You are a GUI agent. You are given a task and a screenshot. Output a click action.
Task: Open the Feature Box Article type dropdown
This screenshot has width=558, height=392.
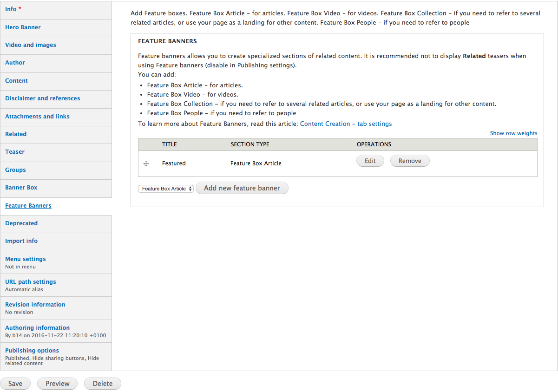(166, 189)
